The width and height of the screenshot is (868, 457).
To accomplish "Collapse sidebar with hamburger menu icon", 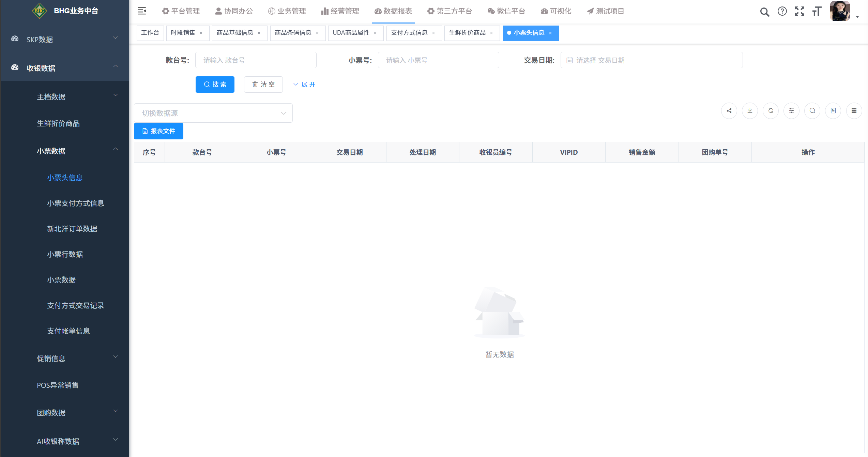I will [142, 11].
